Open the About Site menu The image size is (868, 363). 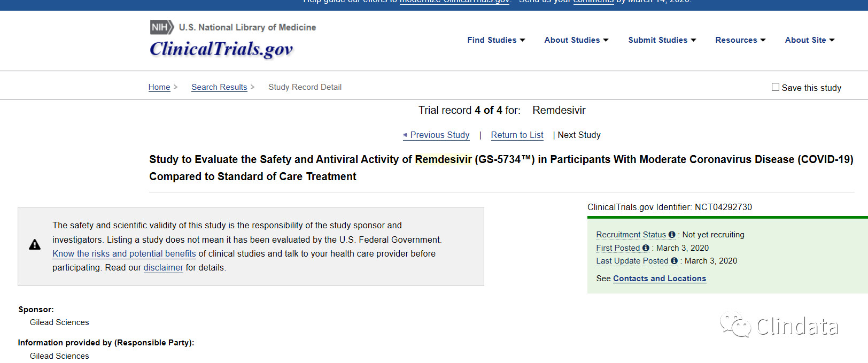coord(809,40)
